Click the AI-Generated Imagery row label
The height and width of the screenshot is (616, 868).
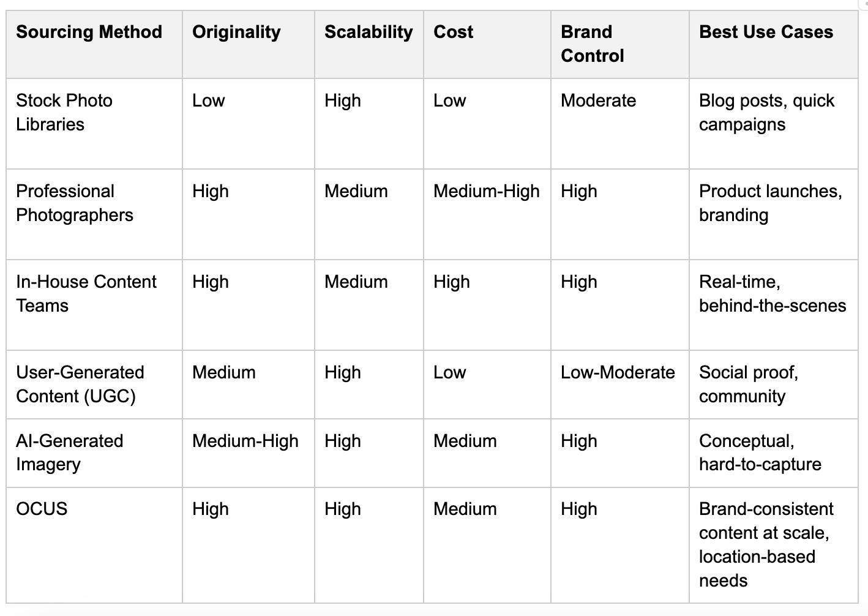click(x=70, y=452)
